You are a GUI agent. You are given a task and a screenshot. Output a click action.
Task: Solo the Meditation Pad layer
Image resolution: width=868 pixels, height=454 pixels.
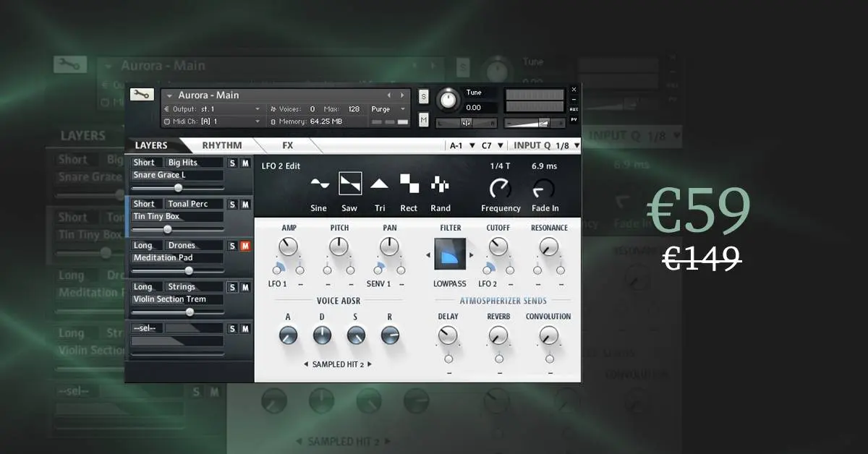point(232,246)
